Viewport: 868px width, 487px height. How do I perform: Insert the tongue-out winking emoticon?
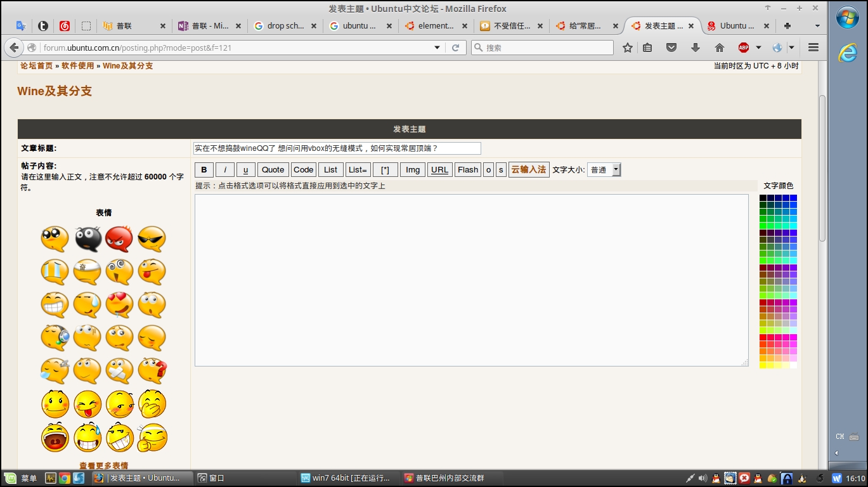(152, 272)
